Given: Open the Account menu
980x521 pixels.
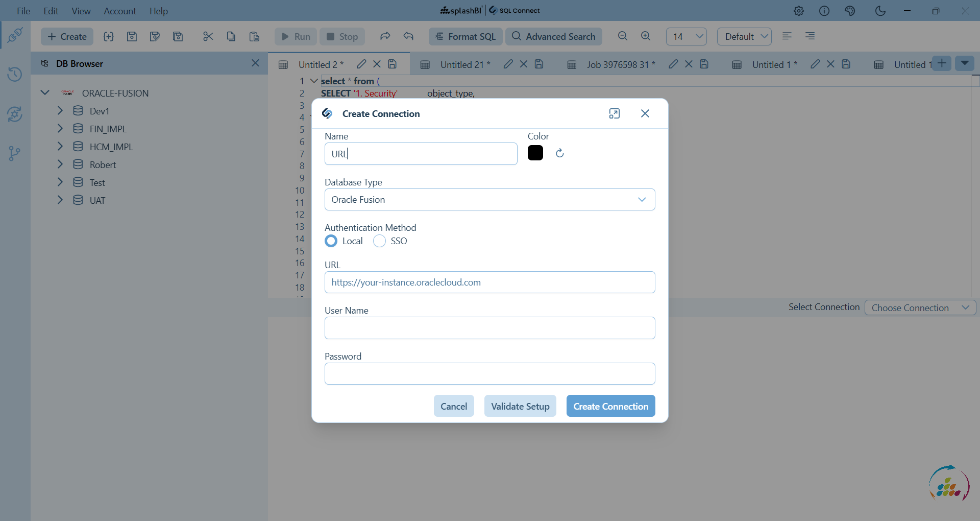Looking at the screenshot, I should tap(120, 11).
